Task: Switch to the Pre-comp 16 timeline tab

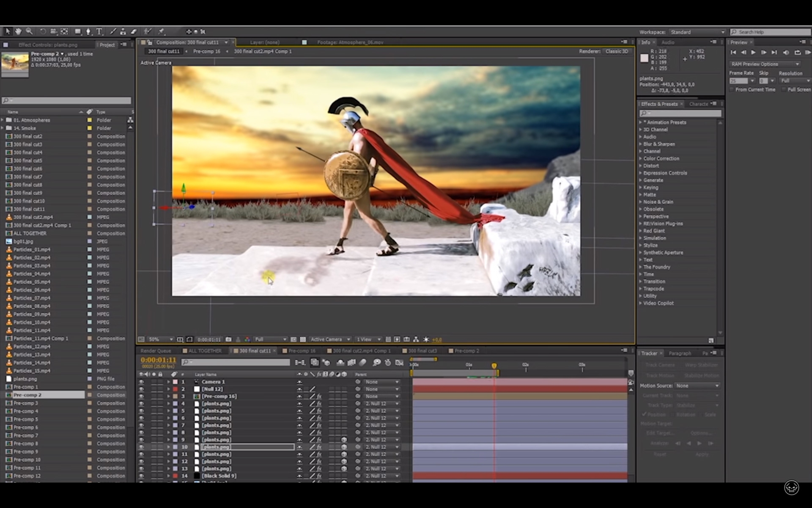Action: click(x=302, y=351)
